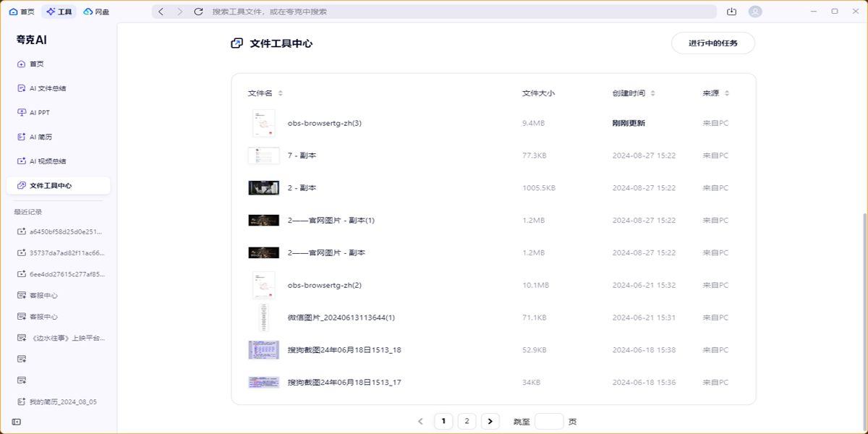Click file size 1005.5KB
This screenshot has width=868, height=434.
click(x=539, y=188)
